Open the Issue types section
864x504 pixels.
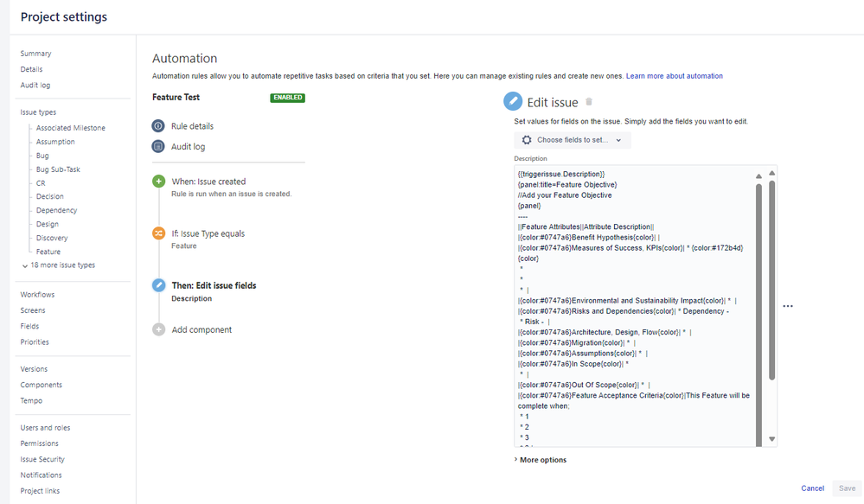[38, 112]
